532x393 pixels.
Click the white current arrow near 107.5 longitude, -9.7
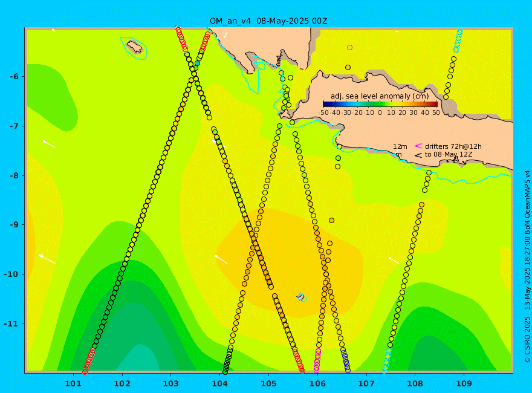[394, 260]
